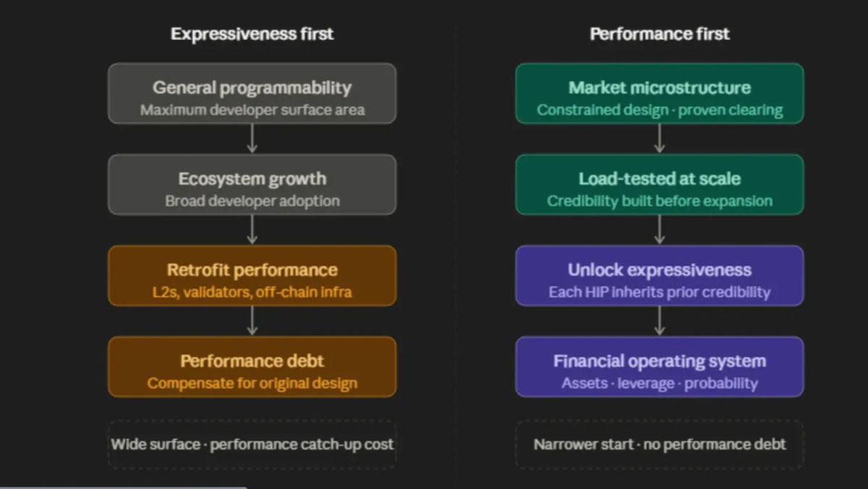Image resolution: width=868 pixels, height=489 pixels.
Task: Select the Ecosystem growth box
Action: pos(252,184)
